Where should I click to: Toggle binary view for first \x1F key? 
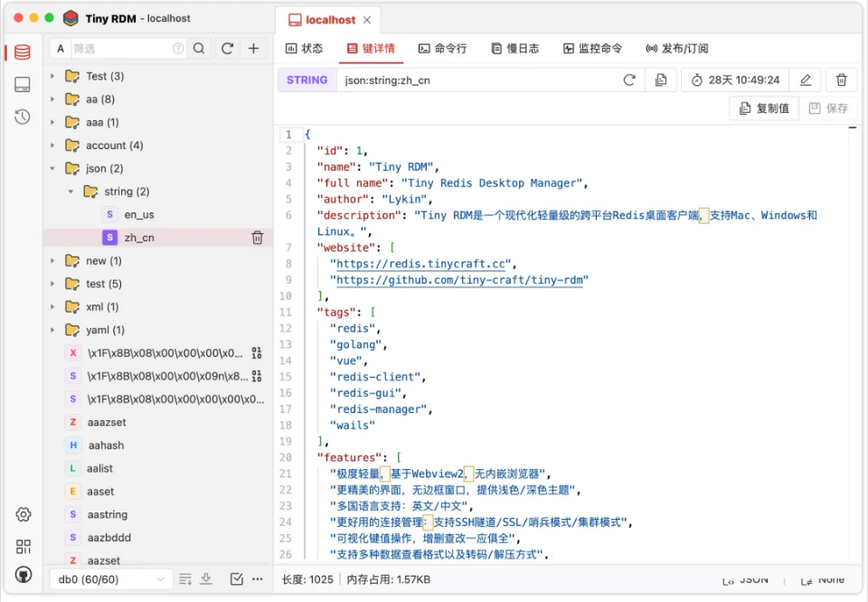tap(256, 353)
